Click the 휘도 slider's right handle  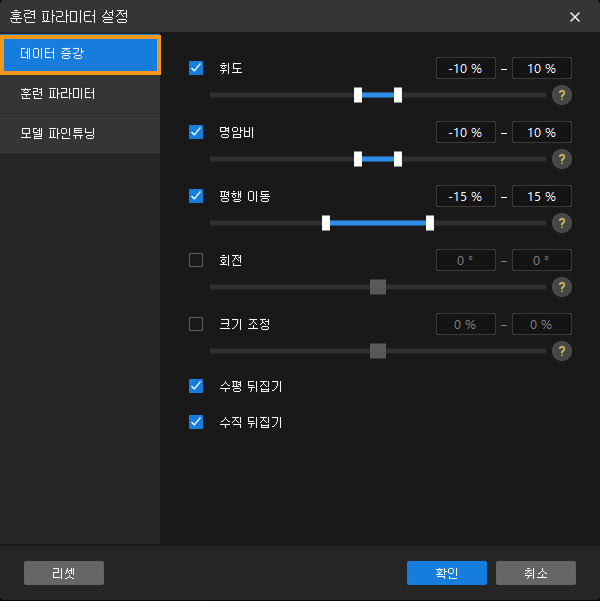(x=398, y=95)
